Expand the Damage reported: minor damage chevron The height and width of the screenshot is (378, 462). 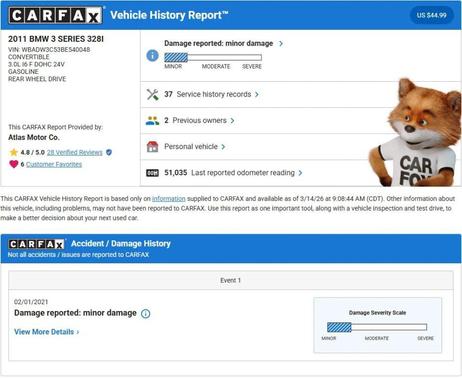[x=281, y=44]
